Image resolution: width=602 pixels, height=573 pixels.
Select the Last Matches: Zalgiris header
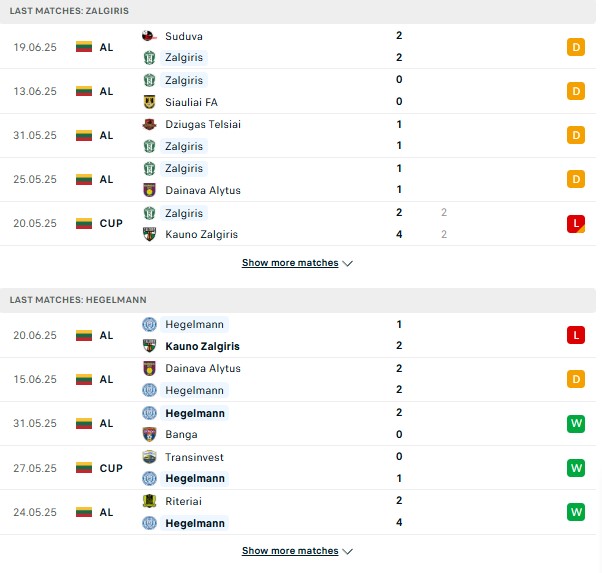[x=69, y=11]
